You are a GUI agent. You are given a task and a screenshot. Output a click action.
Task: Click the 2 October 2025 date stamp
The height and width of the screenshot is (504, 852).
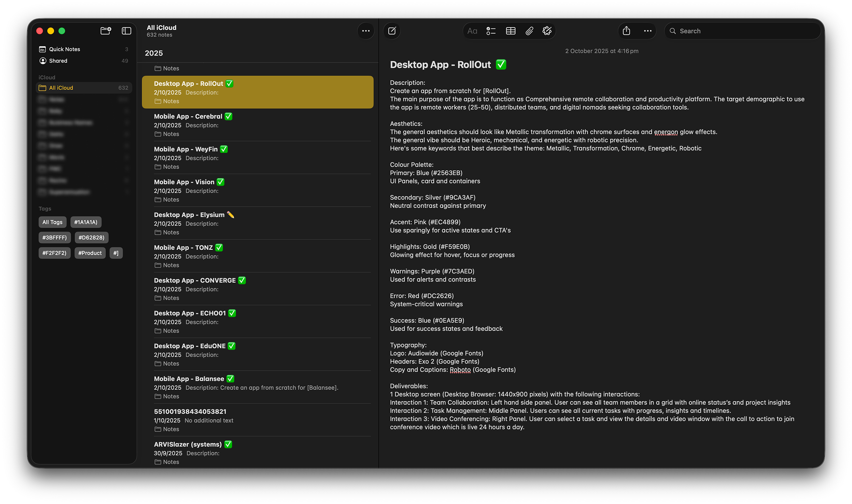[x=601, y=51]
